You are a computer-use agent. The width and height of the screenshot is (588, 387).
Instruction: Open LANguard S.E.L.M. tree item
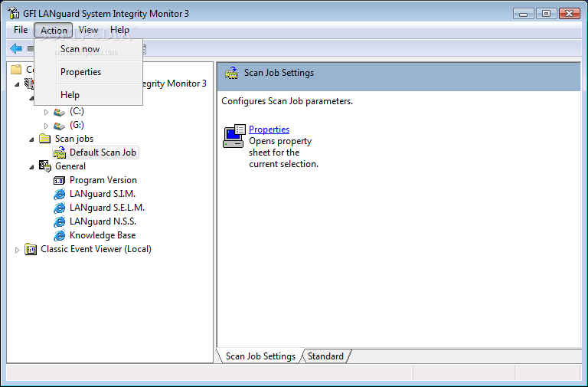point(107,208)
